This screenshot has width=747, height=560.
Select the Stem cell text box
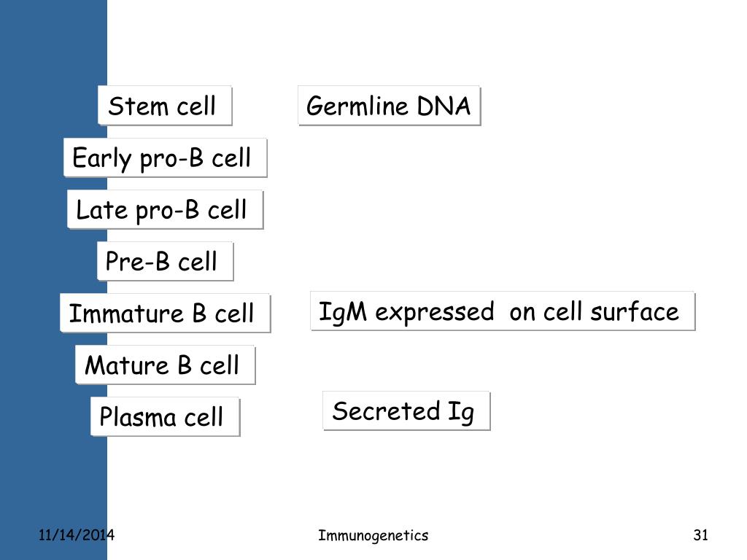(x=165, y=105)
